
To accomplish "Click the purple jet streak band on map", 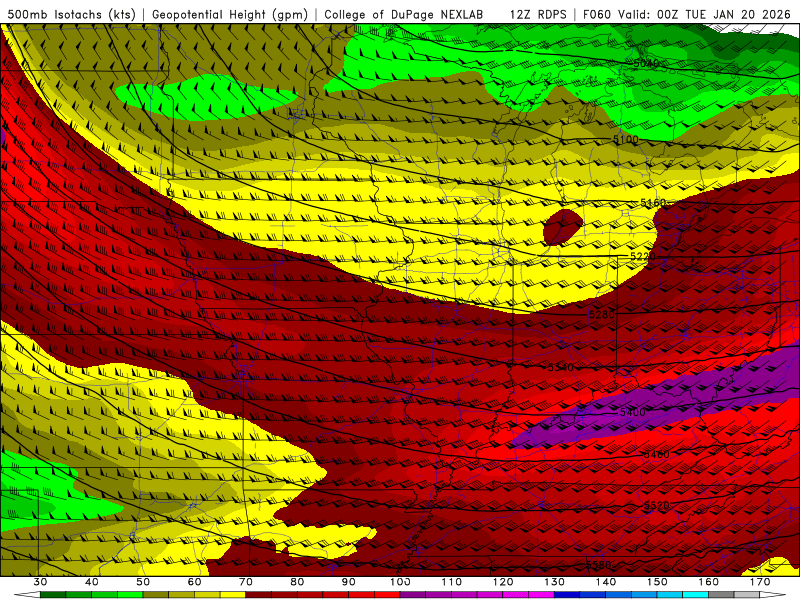I will [x=658, y=401].
